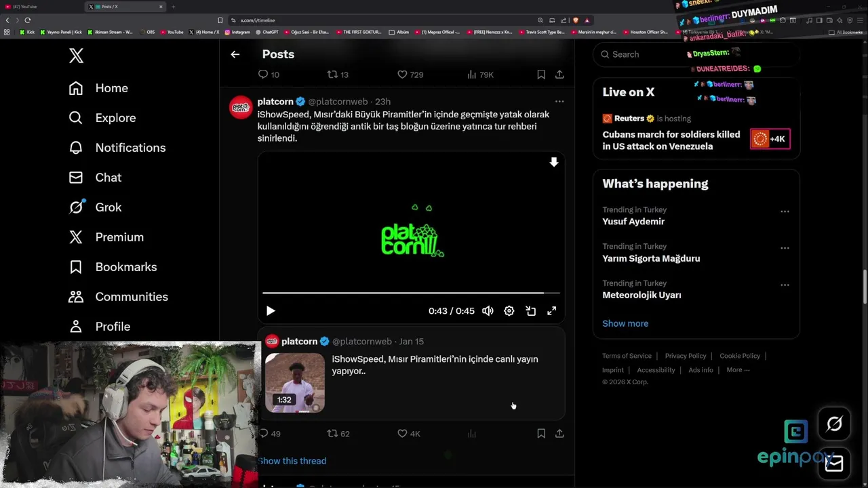Screen dimensions: 868x488
Task: Click Show more under What's happening
Action: 625,323
